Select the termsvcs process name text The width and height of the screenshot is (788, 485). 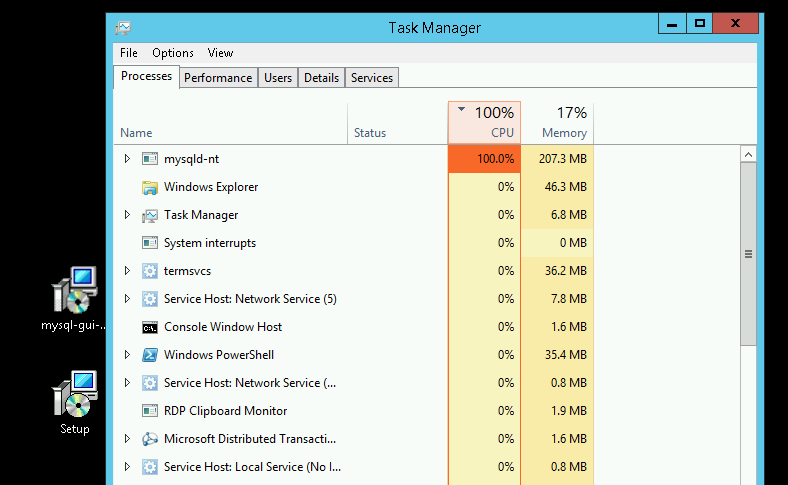tap(187, 271)
